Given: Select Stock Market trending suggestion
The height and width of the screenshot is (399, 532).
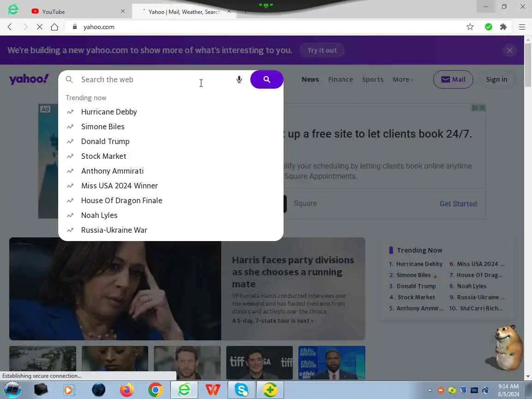Looking at the screenshot, I should 171,156.
